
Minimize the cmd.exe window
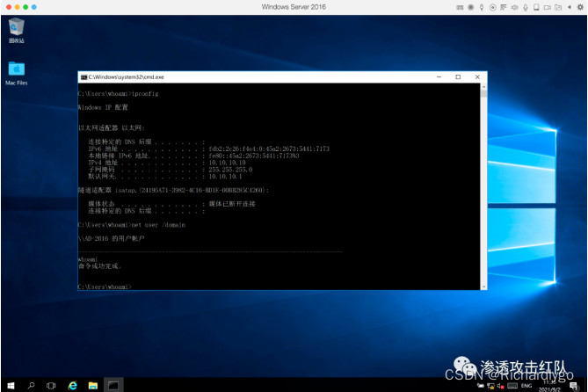coord(439,76)
